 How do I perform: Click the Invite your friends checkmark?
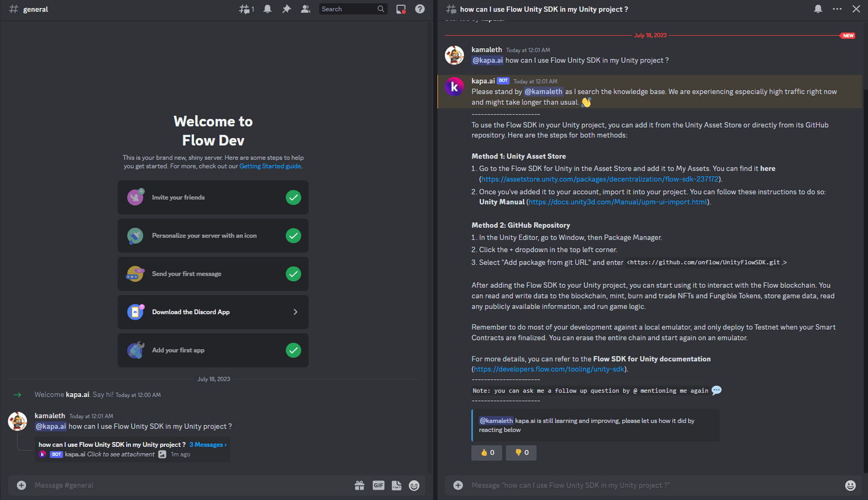pos(294,197)
